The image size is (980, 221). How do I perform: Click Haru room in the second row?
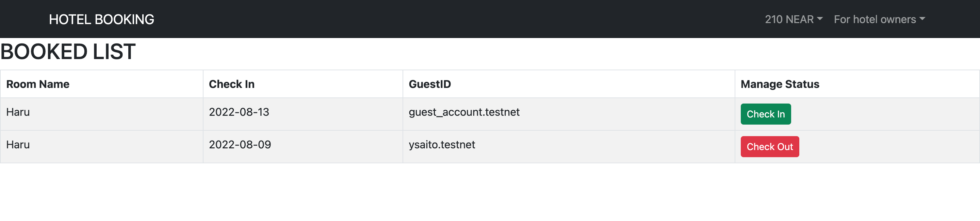point(102,147)
